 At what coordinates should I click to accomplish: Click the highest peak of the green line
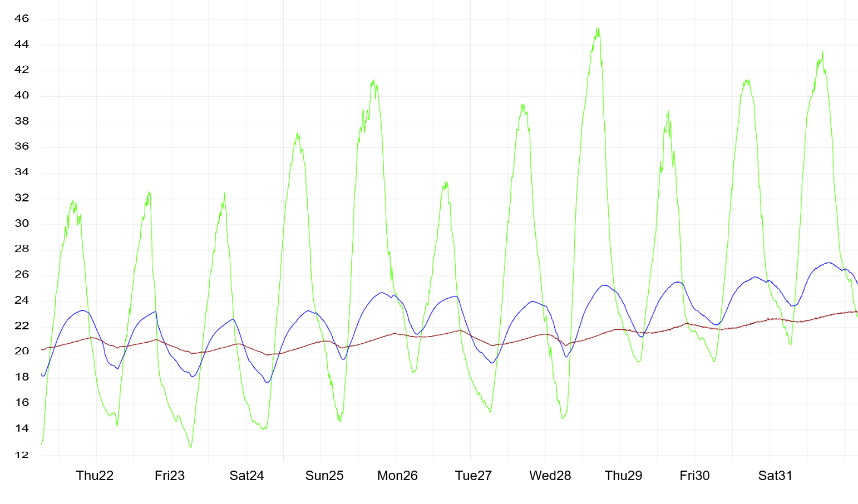click(598, 28)
